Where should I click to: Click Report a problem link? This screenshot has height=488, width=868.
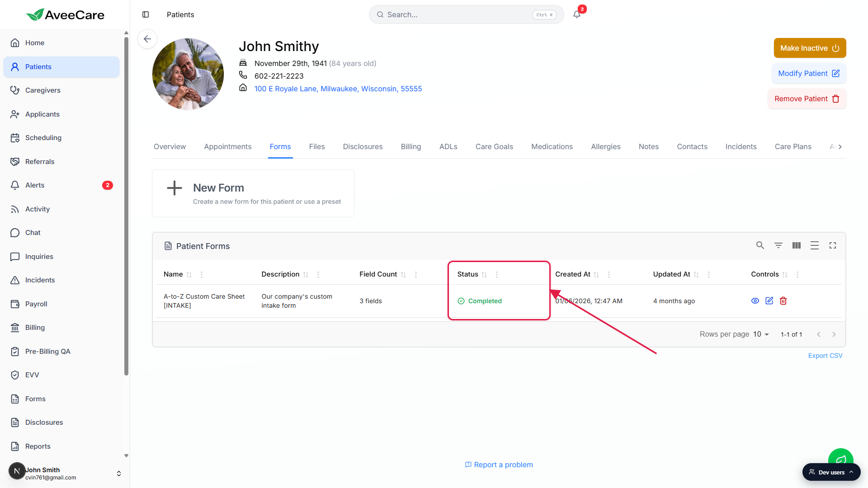[499, 465]
